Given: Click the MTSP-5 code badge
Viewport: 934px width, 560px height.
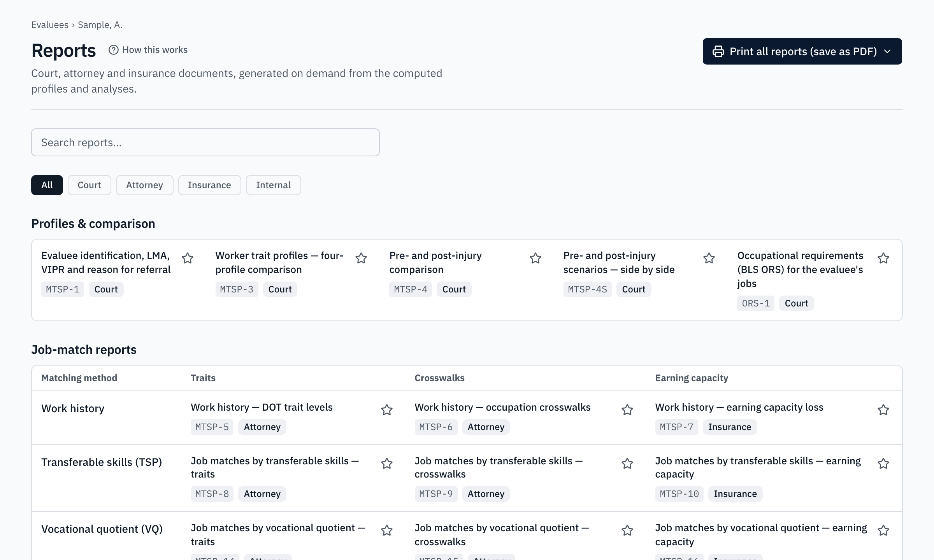Looking at the screenshot, I should coord(212,427).
